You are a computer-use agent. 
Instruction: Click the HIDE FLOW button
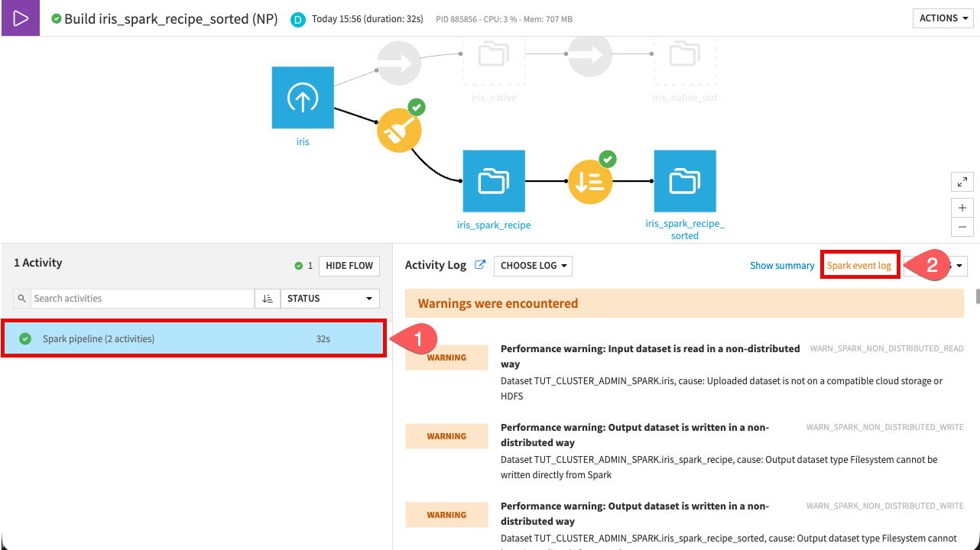click(349, 266)
